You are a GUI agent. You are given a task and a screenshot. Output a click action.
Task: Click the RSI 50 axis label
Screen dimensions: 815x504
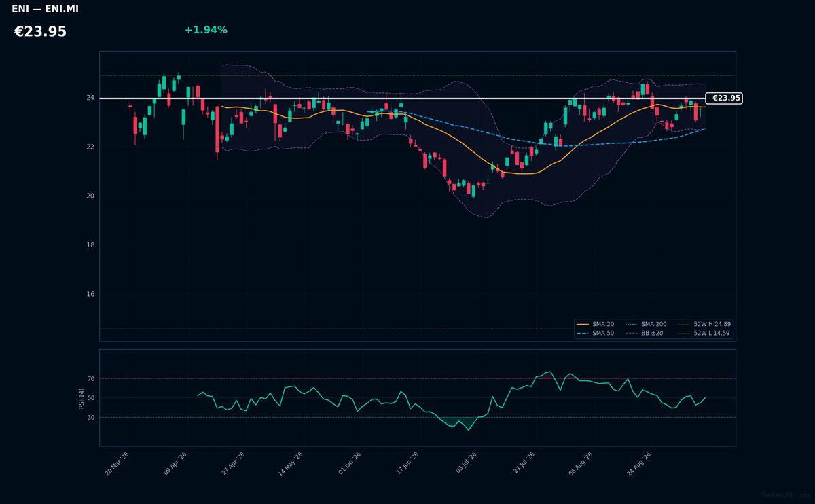click(x=91, y=398)
